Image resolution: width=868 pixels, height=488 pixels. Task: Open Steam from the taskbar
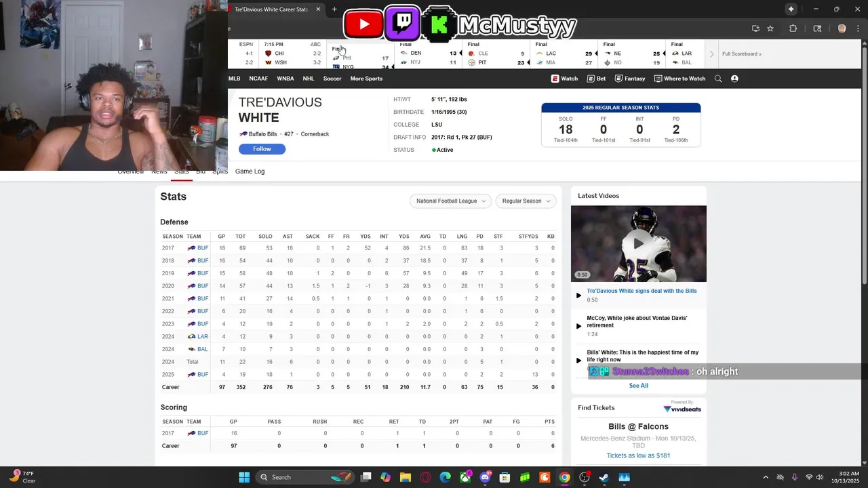[604, 477]
